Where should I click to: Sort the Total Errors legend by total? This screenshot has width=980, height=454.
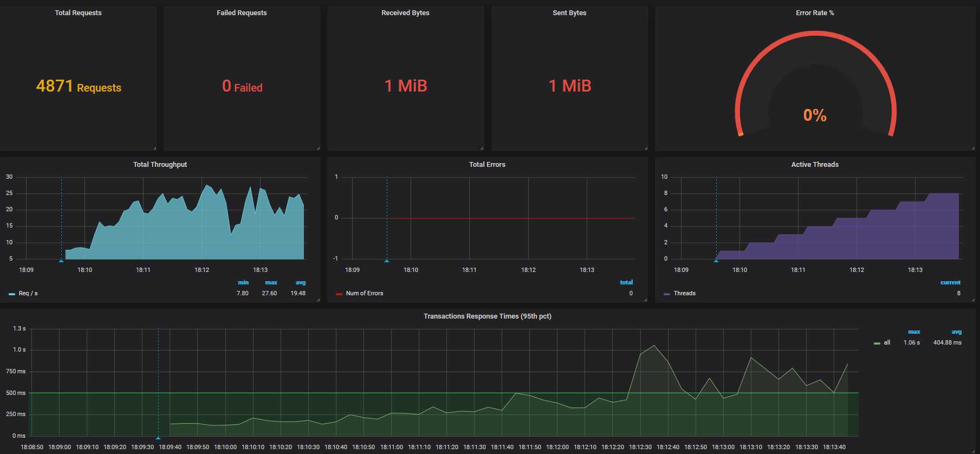[626, 283]
